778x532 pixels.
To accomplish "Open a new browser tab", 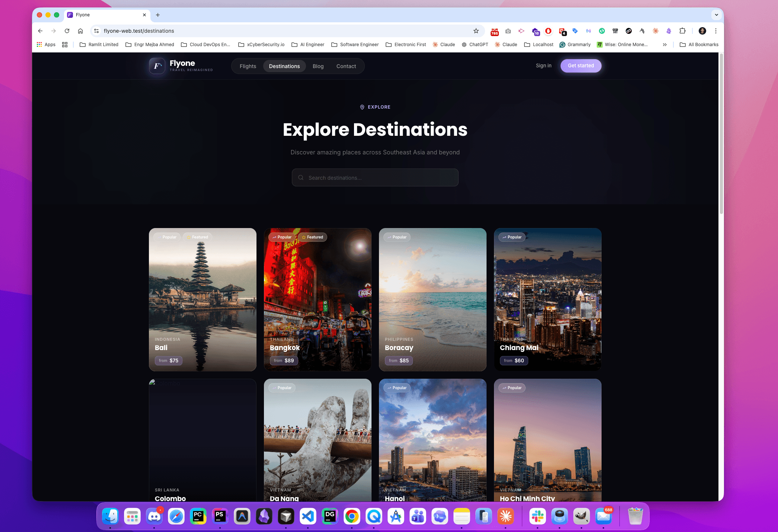I will click(158, 15).
